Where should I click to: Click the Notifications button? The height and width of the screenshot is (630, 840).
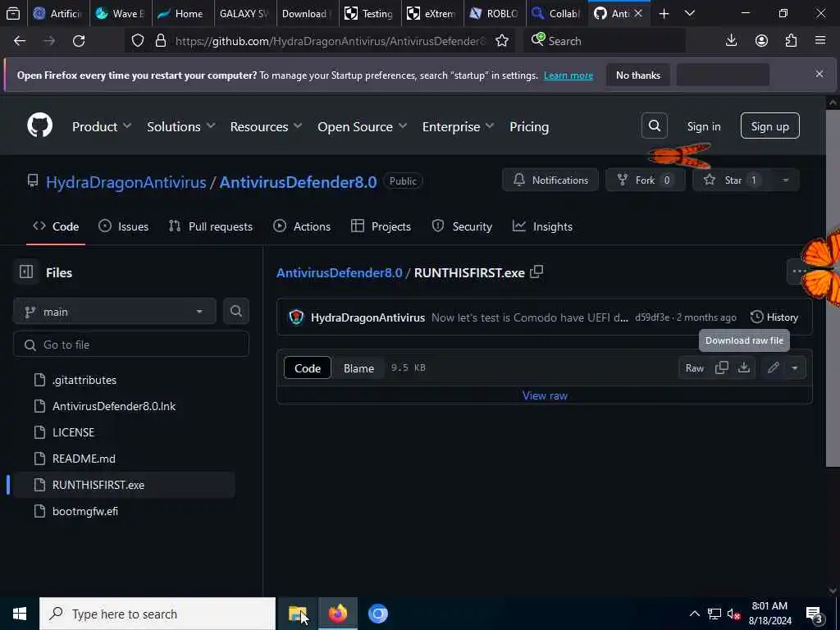pos(550,180)
